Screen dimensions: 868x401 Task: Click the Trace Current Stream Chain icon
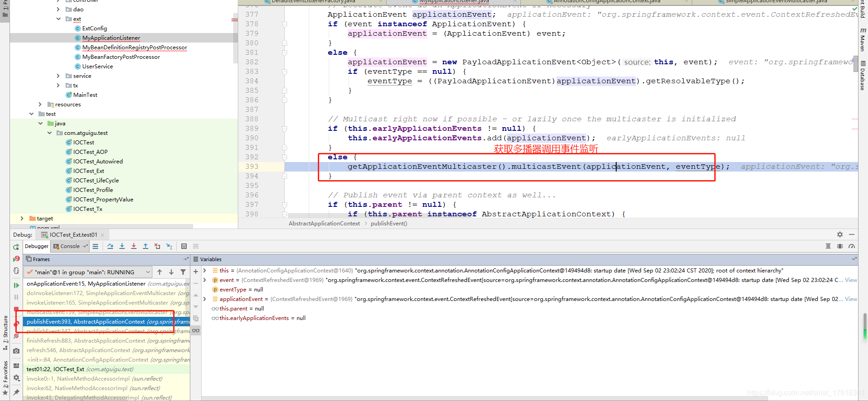(x=196, y=246)
